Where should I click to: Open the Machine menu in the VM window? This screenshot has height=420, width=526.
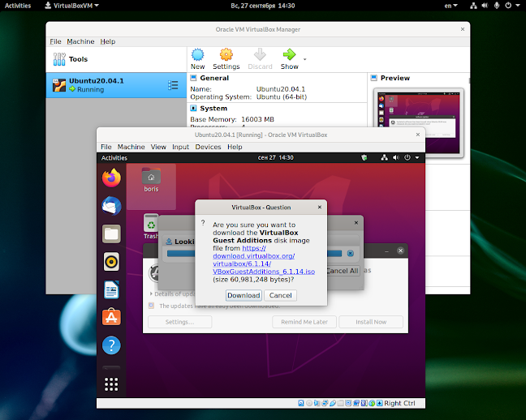click(131, 147)
